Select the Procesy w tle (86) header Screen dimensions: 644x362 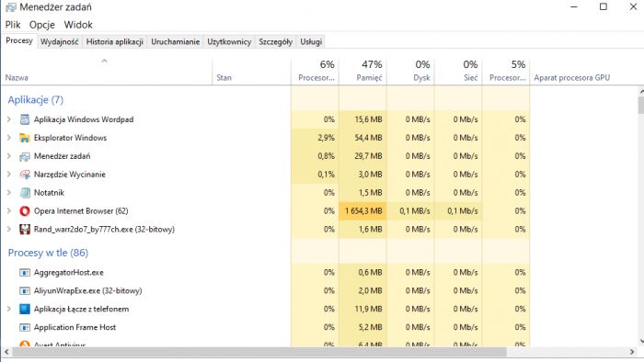(x=48, y=253)
